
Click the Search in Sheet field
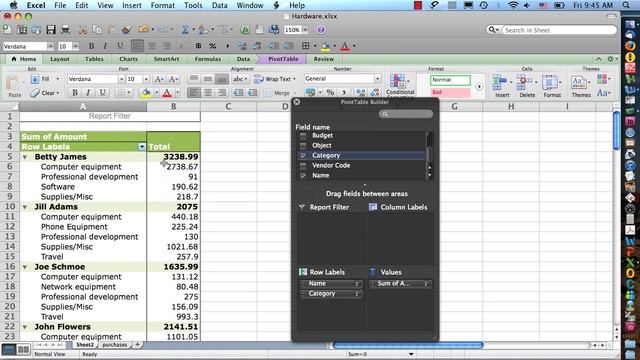pyautogui.click(x=559, y=30)
